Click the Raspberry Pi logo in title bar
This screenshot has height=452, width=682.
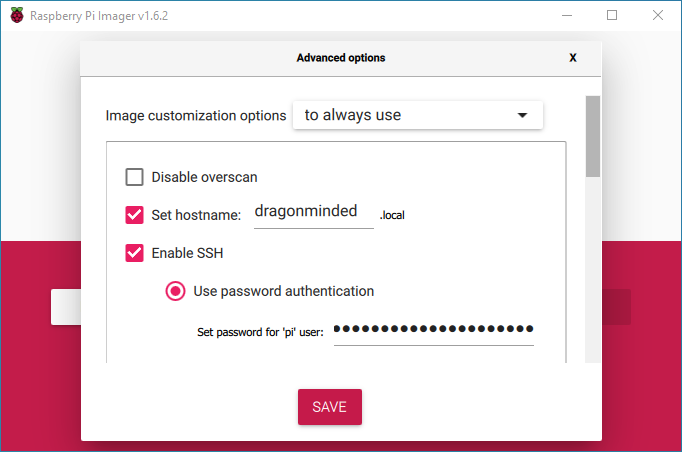pyautogui.click(x=17, y=15)
